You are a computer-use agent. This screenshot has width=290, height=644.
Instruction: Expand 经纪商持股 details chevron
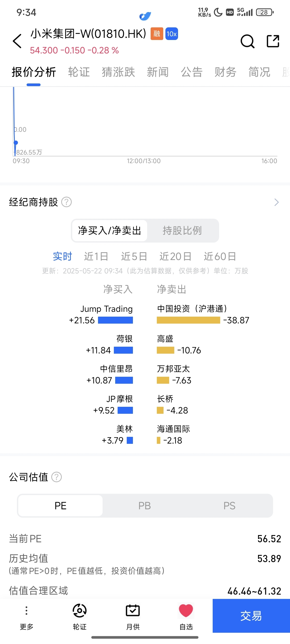(x=277, y=202)
